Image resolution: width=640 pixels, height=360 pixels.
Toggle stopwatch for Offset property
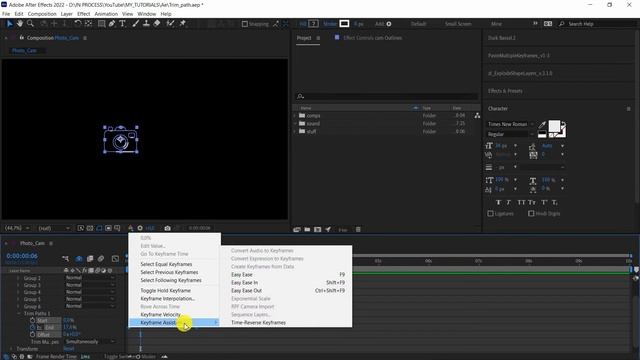pos(32,334)
